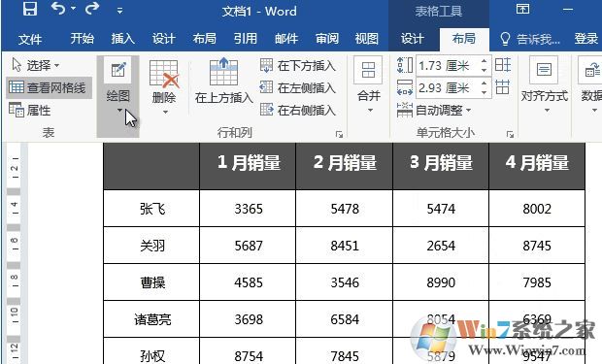Open 行和列 dialog launcher
The width and height of the screenshot is (602, 364).
point(339,134)
